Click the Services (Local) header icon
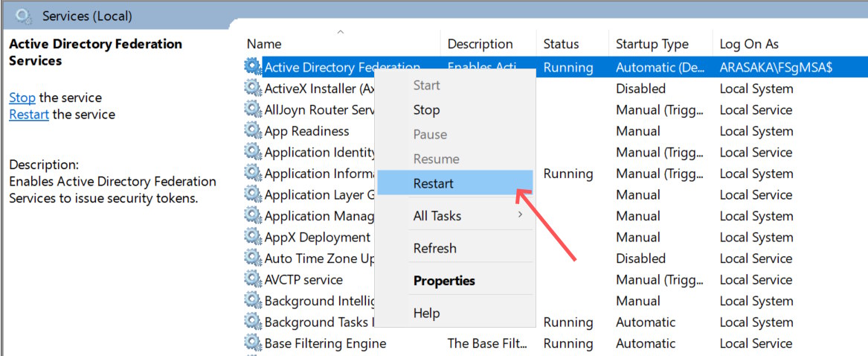868x356 pixels. pyautogui.click(x=24, y=15)
